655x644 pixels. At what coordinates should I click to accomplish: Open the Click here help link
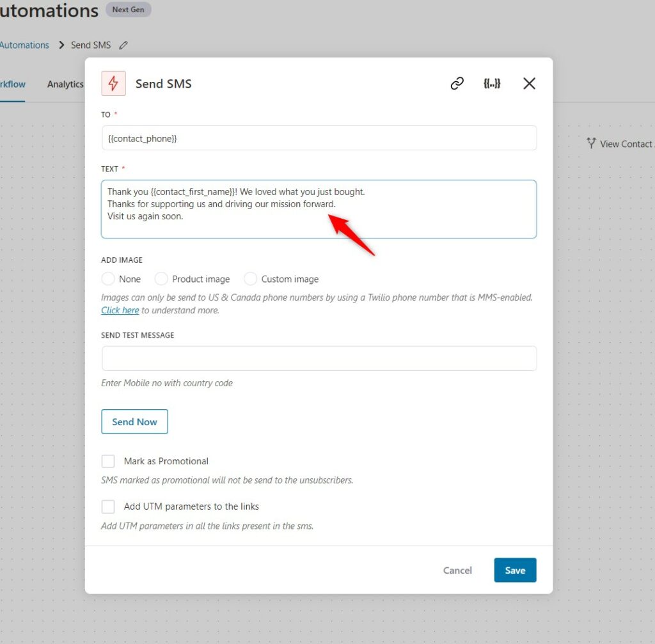click(120, 310)
